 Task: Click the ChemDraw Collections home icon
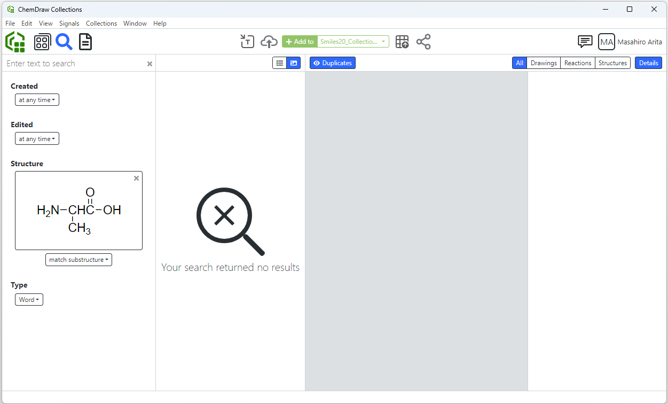click(x=15, y=42)
